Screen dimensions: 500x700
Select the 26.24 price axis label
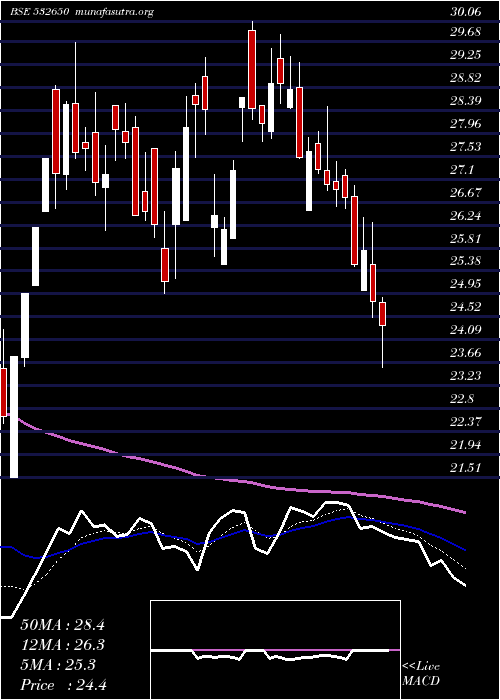(465, 216)
